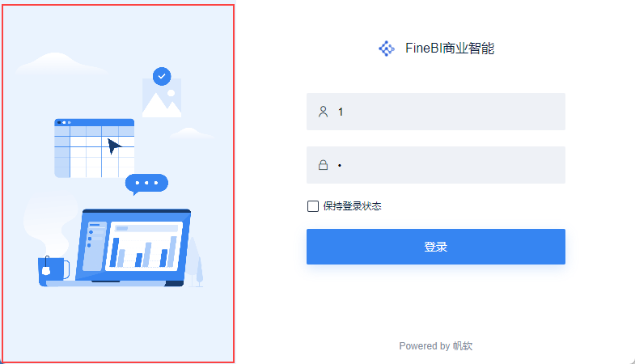This screenshot has width=635, height=364.
Task: Click the blue 登录 button
Action: tap(436, 247)
